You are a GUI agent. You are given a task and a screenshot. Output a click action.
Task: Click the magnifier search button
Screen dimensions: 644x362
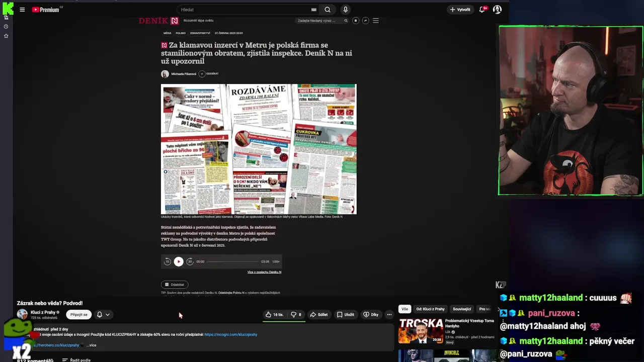tap(328, 10)
